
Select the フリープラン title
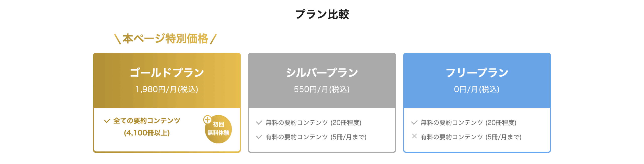(477, 73)
